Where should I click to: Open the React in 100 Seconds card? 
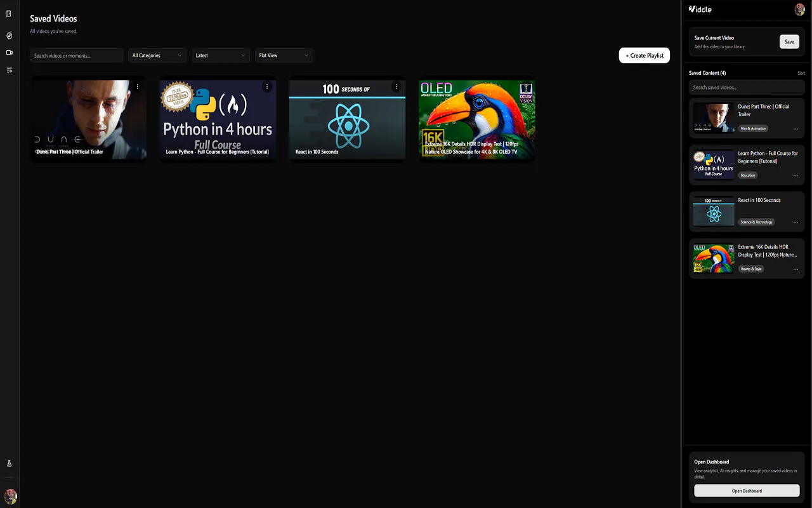(x=347, y=119)
